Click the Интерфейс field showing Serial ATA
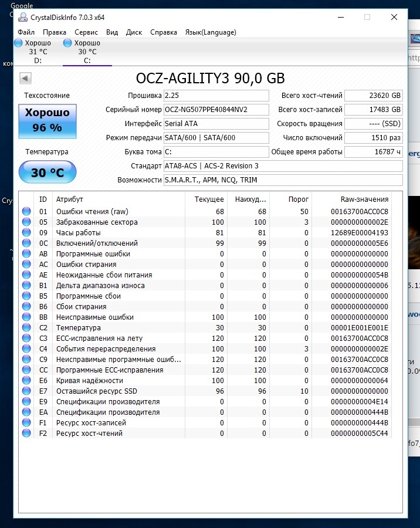The width and height of the screenshot is (420, 528). (x=216, y=124)
